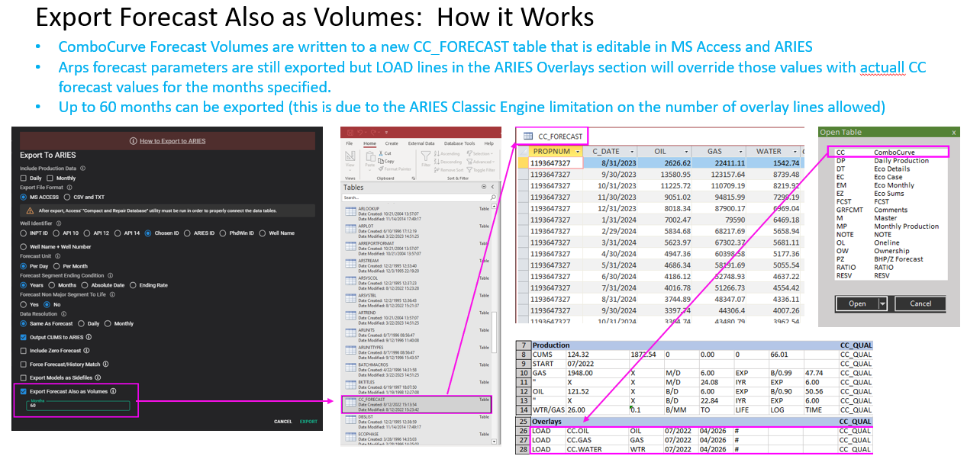Click info icon beside Output CUMS to ARIES
The image size is (980, 472).
[x=88, y=337]
